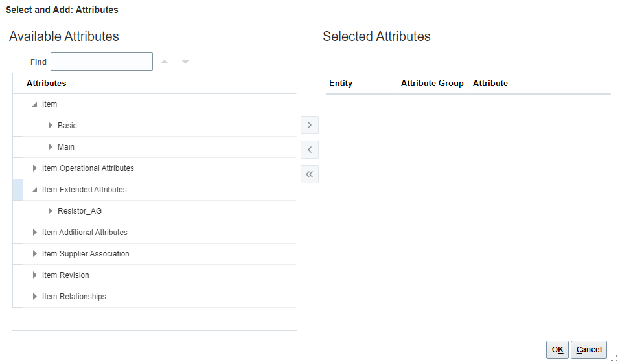Screen dimensions: 620x364
Task: Select the Item Revision row
Action: 65,275
